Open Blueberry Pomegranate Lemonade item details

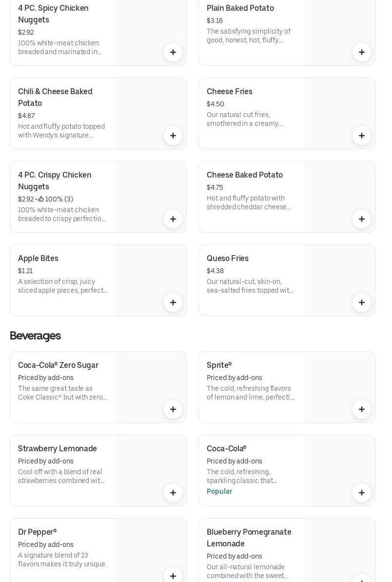click(x=249, y=538)
